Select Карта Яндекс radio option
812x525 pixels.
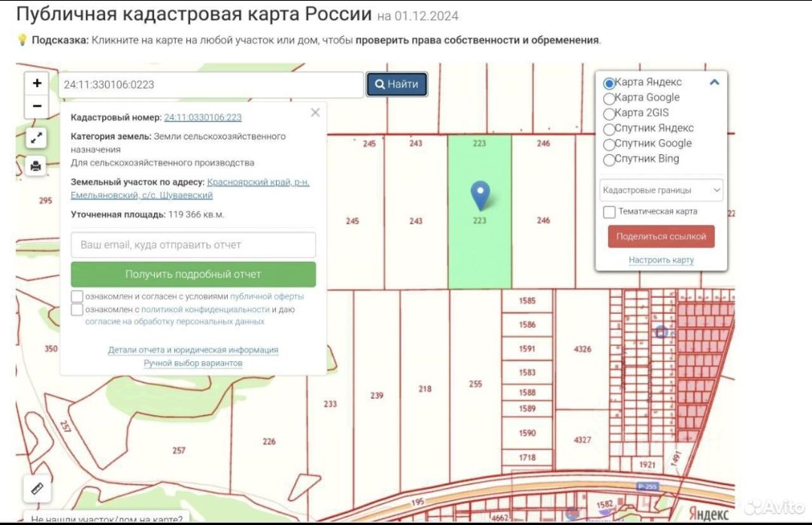click(609, 83)
